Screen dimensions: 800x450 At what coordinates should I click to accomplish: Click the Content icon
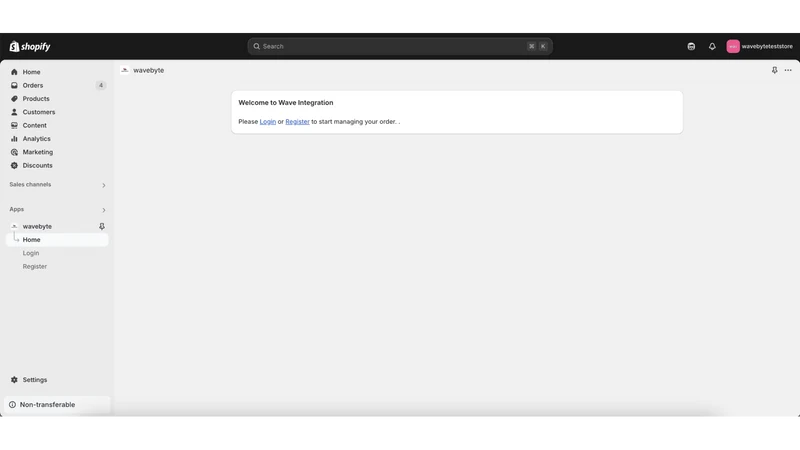pyautogui.click(x=14, y=125)
